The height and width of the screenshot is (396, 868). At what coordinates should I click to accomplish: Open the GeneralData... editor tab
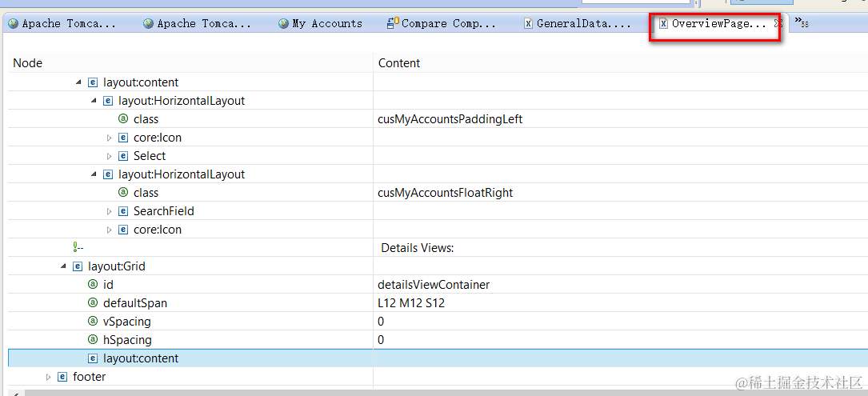pos(578,23)
